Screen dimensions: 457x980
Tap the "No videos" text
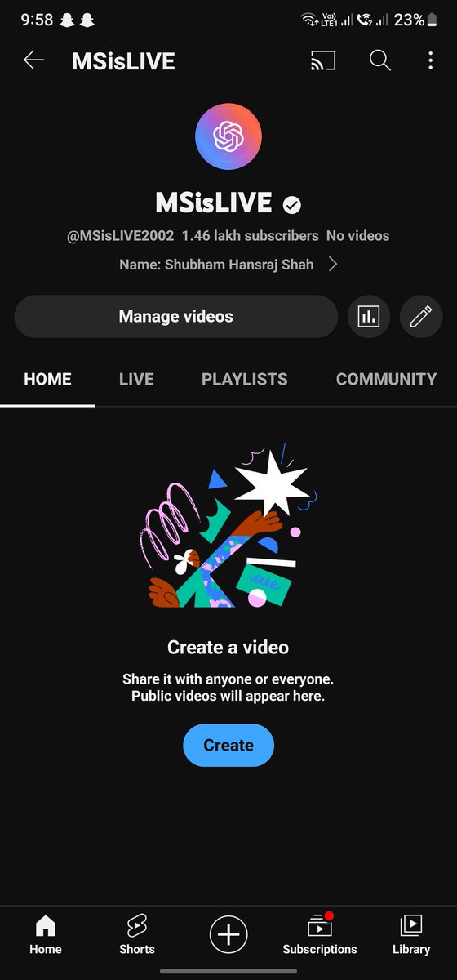coord(358,236)
